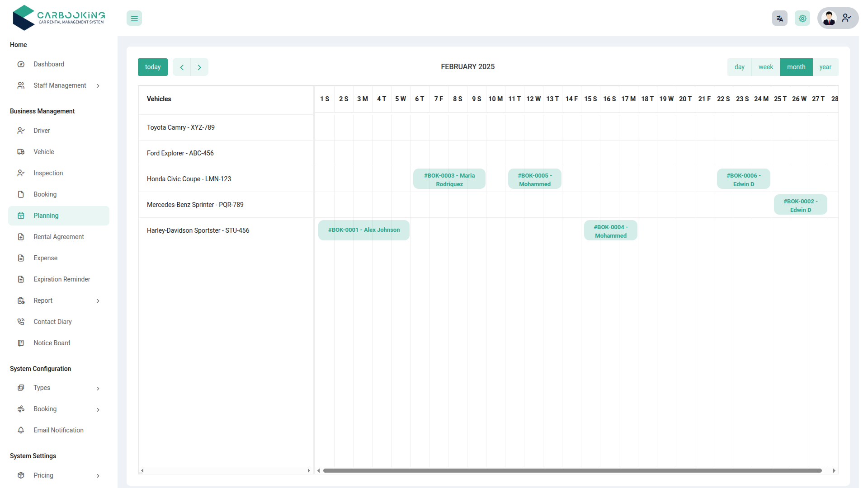Click the Vehicle icon in sidebar
Viewport: 868px width, 488px height.
21,152
